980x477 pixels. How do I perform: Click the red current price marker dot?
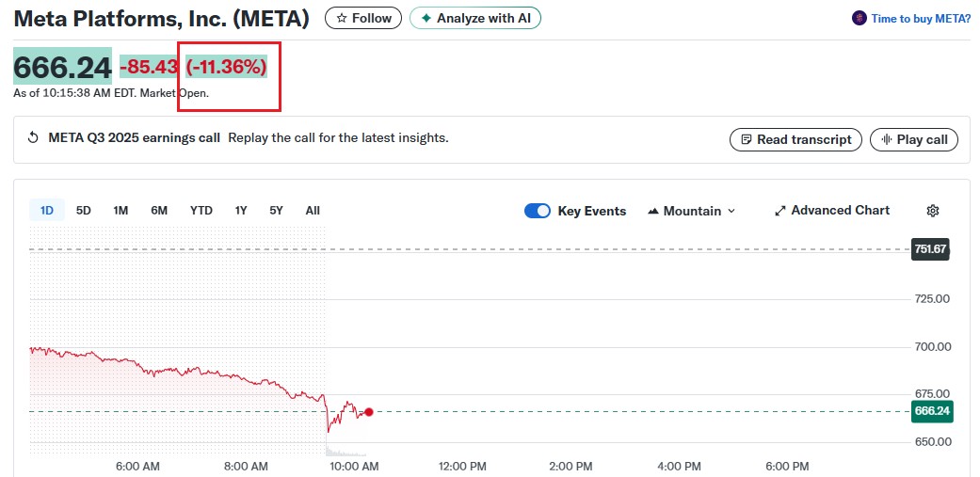click(369, 412)
